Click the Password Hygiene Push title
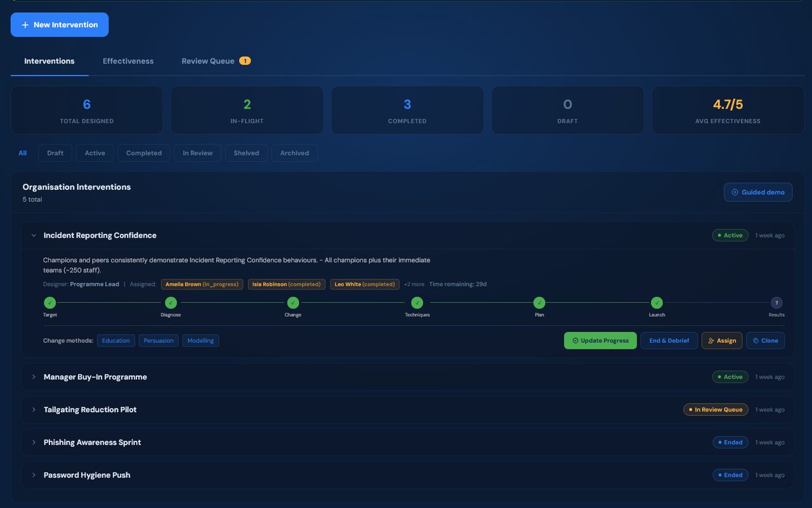This screenshot has width=812, height=508. tap(87, 475)
